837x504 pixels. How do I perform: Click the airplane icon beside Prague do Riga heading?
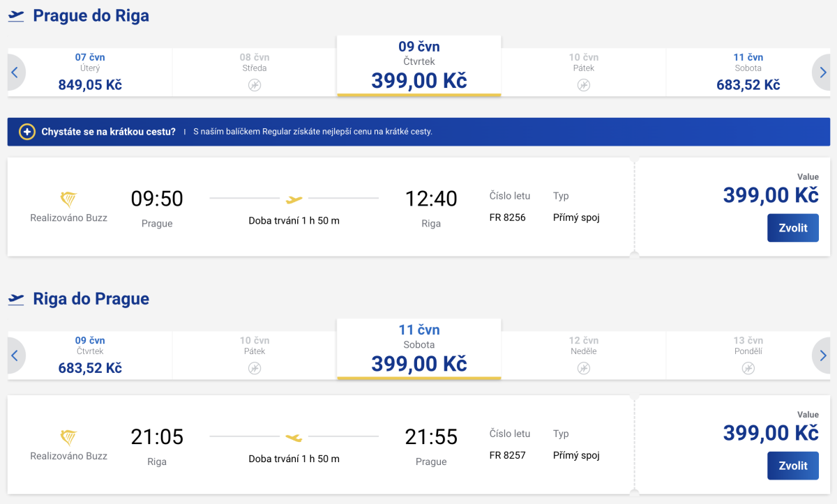16,16
